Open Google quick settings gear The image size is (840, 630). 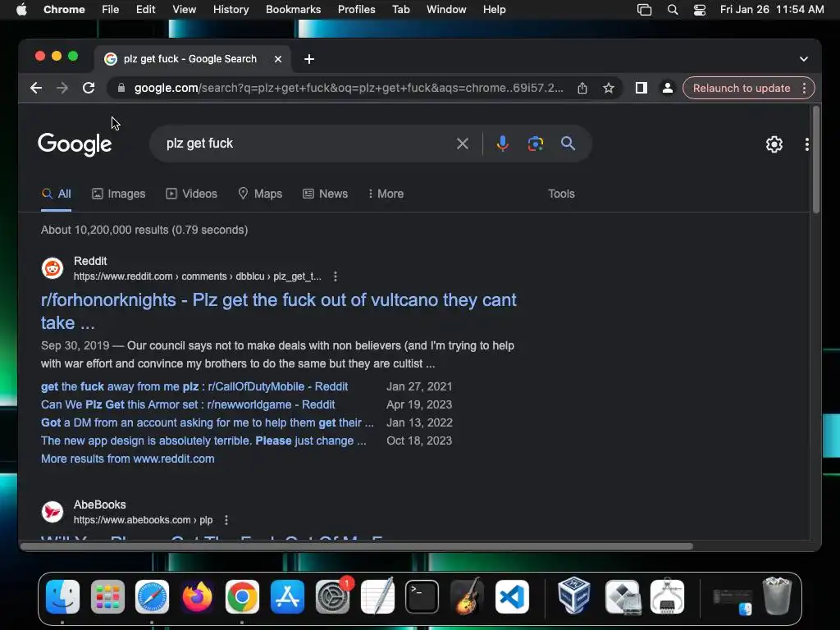[774, 144]
